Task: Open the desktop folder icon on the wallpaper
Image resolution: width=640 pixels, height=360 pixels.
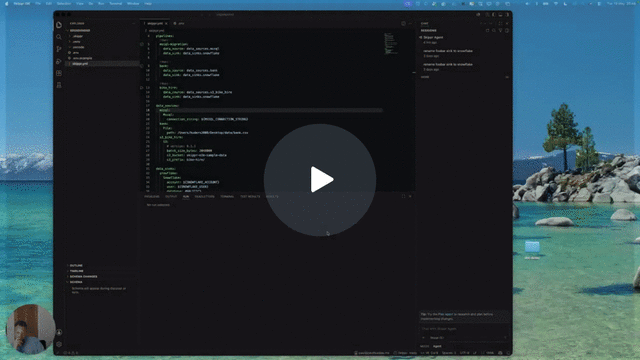Action: coord(532,247)
